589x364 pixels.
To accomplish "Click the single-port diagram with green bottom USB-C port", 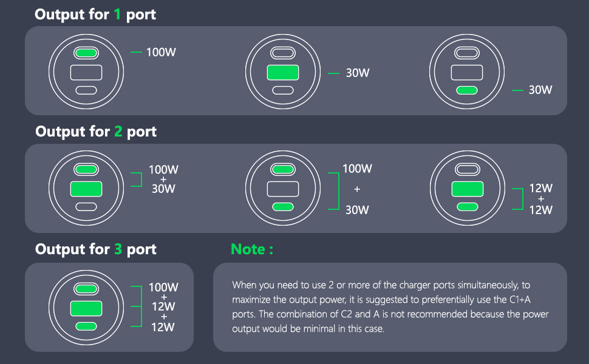I will pos(467,72).
